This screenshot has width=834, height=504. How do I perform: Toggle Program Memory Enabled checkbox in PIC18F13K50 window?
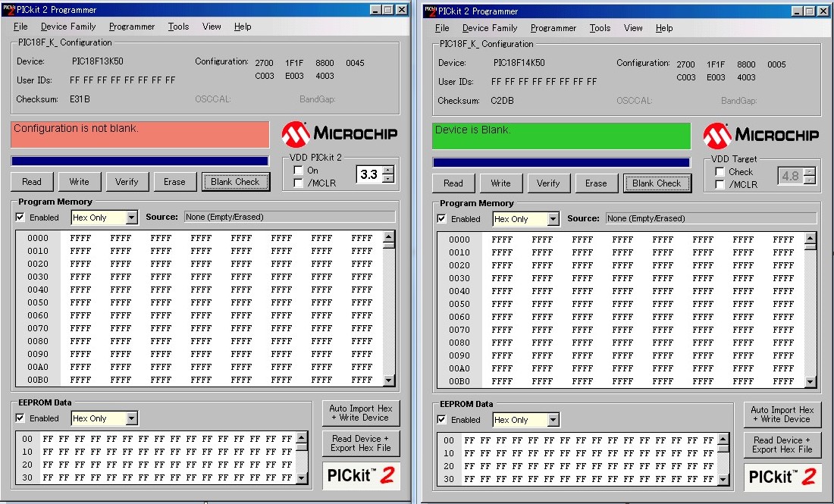(x=20, y=217)
